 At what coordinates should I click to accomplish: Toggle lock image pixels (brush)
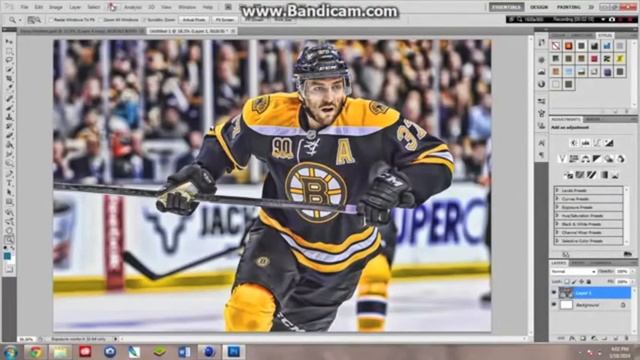tap(574, 282)
